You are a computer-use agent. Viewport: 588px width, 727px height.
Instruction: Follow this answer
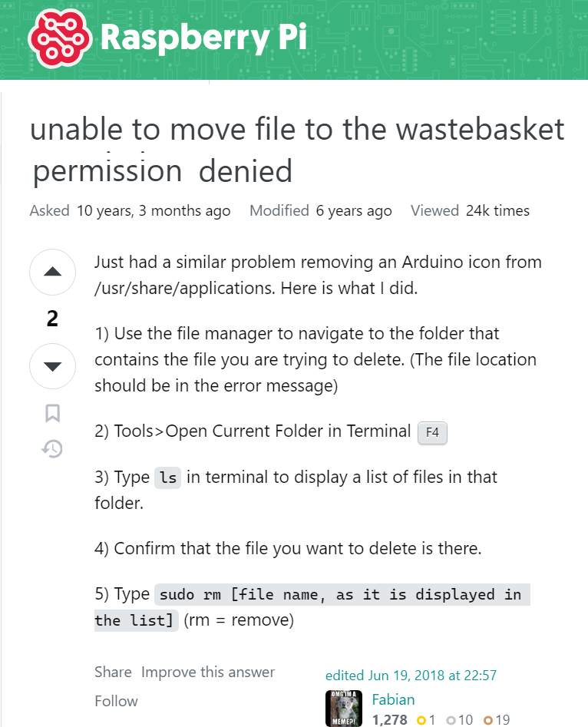tap(116, 701)
